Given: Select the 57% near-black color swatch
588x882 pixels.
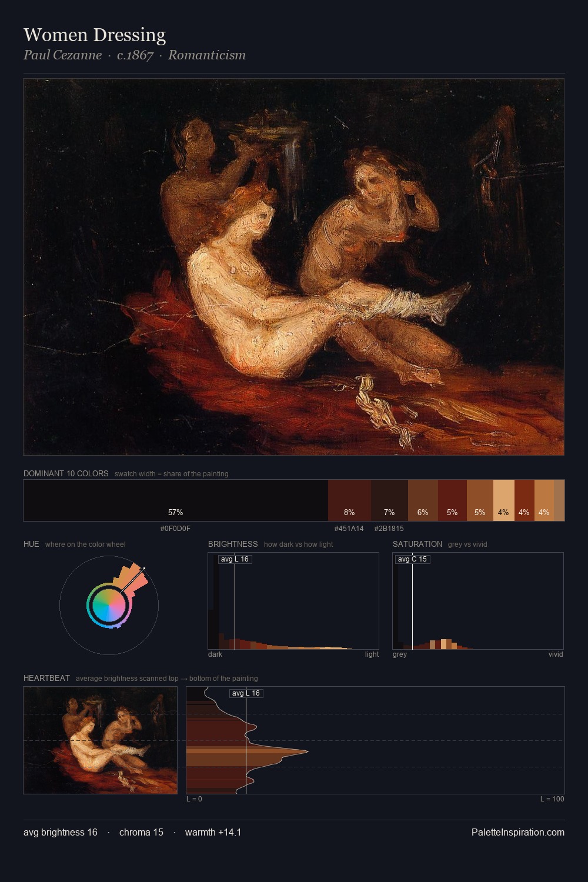Looking at the screenshot, I should 176,500.
